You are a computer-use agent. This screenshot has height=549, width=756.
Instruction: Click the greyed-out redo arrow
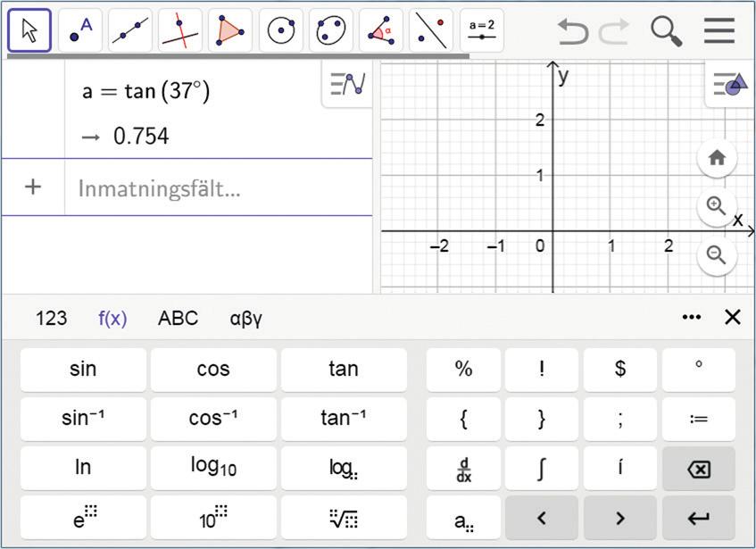tap(614, 31)
